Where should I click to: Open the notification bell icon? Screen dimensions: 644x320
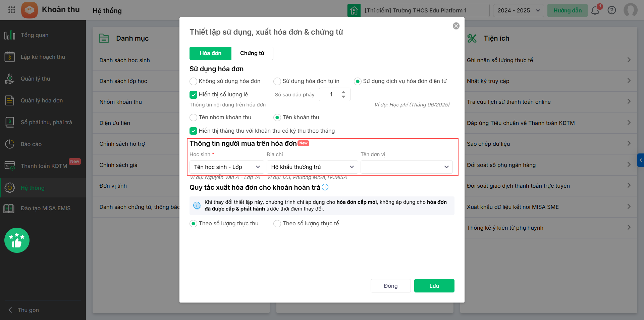[595, 10]
